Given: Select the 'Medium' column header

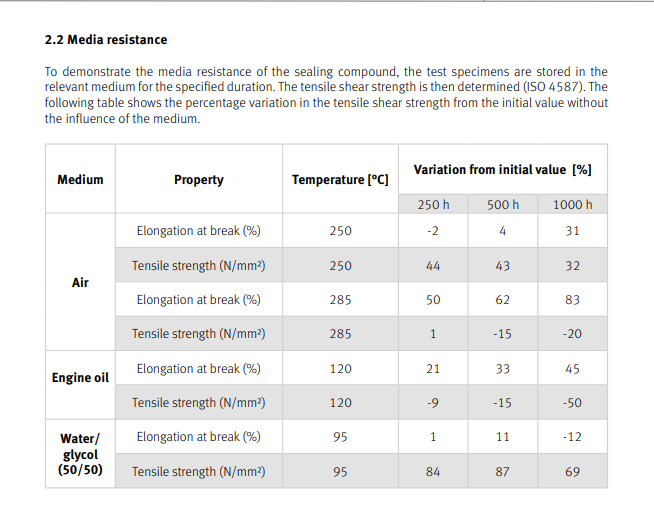Looking at the screenshot, I should coord(80,180).
